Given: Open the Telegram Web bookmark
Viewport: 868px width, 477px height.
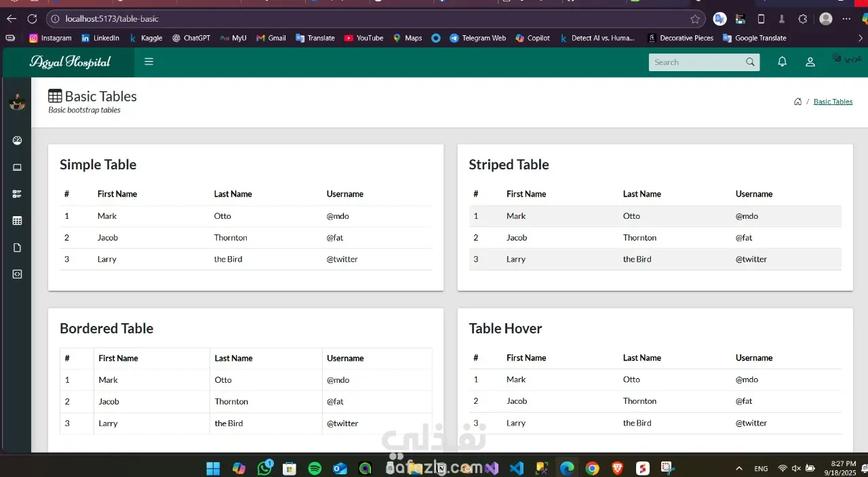Looking at the screenshot, I should coord(478,38).
